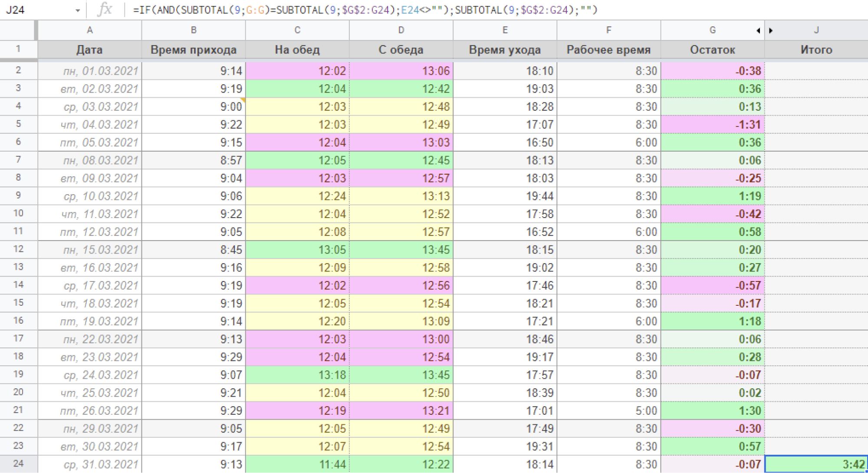Open the name box dropdown arrow
The image size is (868, 473).
click(78, 10)
